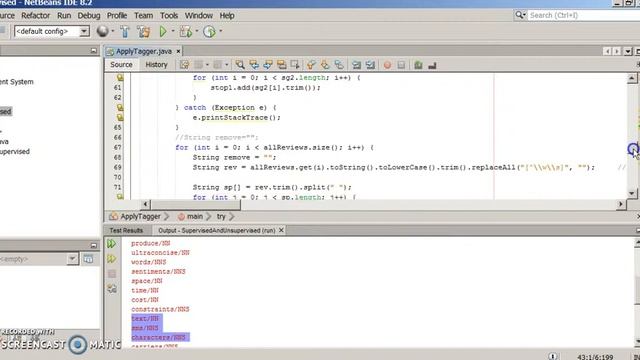Open the Window menu

pos(198,16)
